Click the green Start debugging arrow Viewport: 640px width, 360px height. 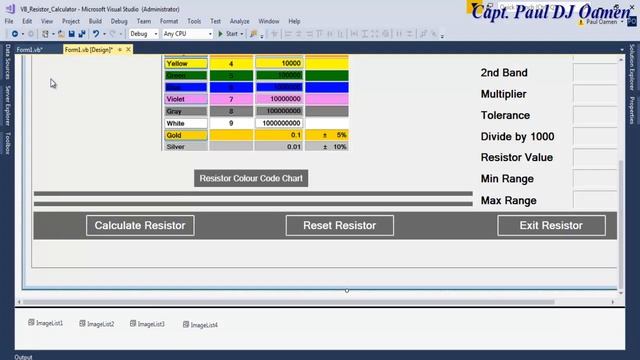tap(220, 34)
